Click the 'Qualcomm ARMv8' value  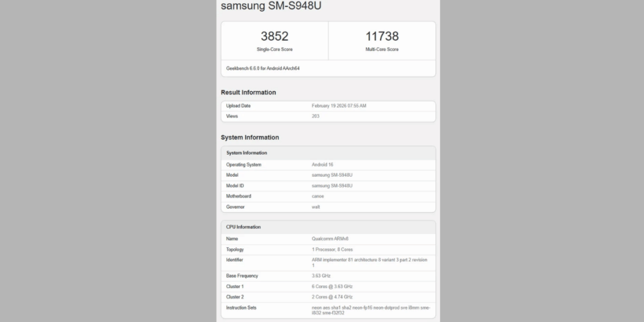[x=330, y=239]
